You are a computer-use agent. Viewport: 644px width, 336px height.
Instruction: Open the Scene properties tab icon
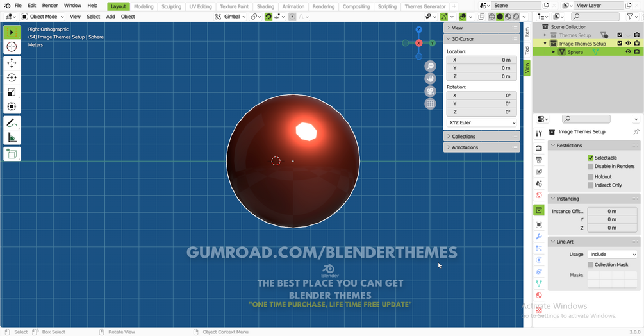pyautogui.click(x=539, y=183)
